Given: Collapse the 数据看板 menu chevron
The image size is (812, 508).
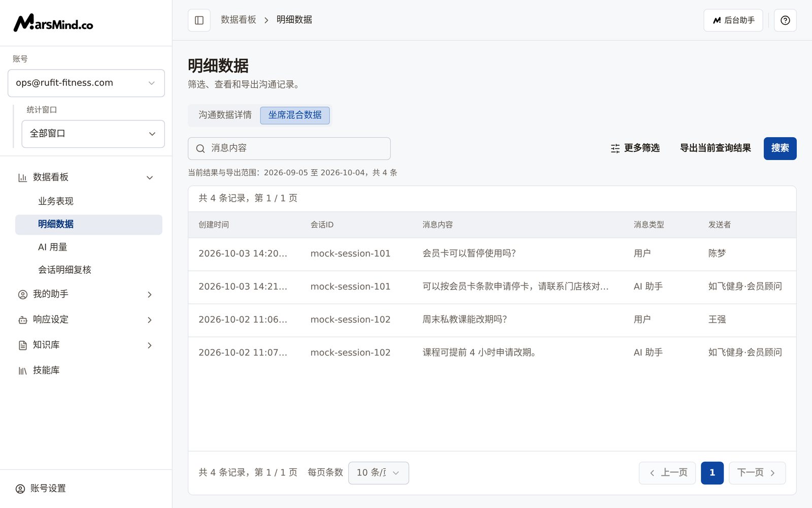Looking at the screenshot, I should [x=150, y=177].
